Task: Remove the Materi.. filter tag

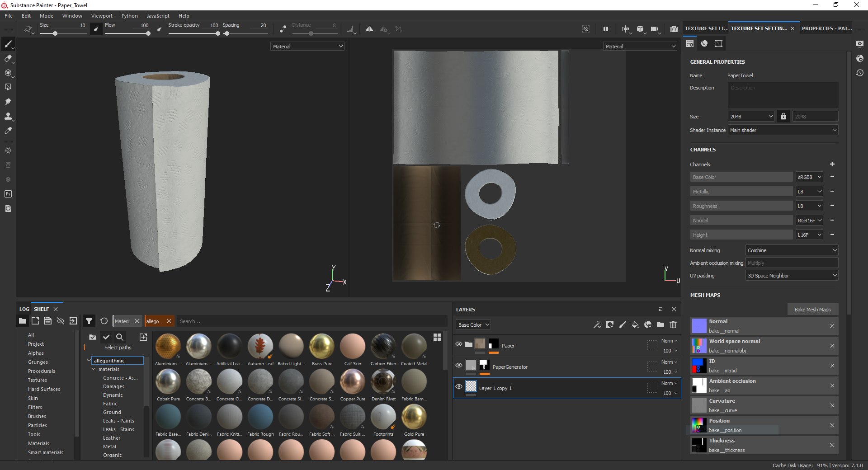Action: coord(137,321)
